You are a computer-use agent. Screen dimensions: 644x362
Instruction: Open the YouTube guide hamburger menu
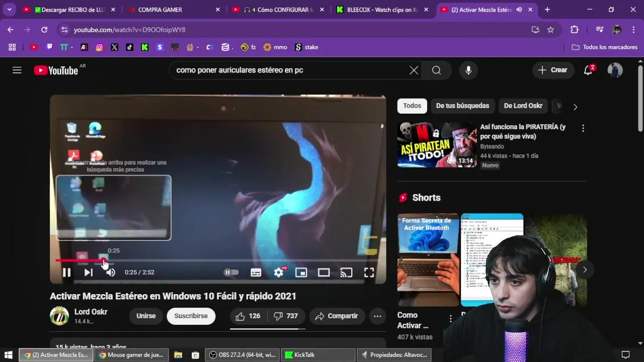17,70
